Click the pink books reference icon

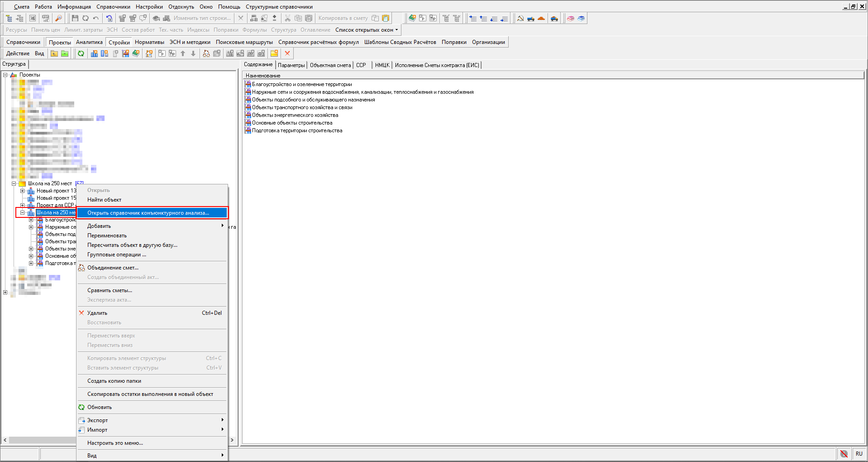click(x=571, y=19)
